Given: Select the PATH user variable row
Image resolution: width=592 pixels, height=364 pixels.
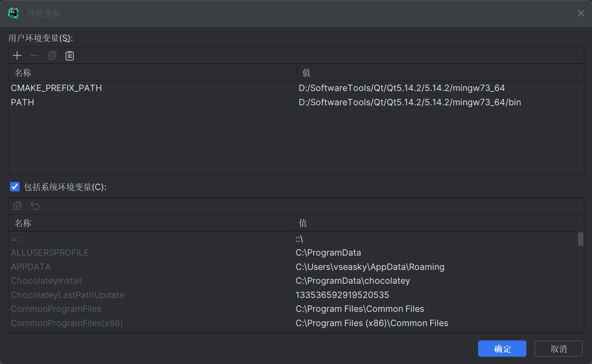Looking at the screenshot, I should click(x=22, y=103).
